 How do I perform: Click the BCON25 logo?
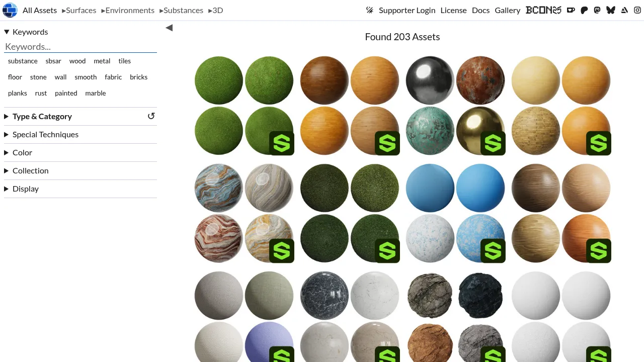click(543, 10)
